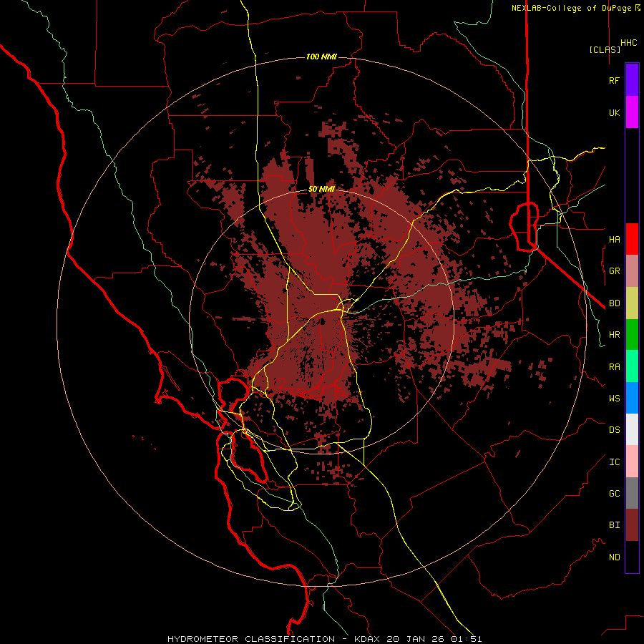Image resolution: width=644 pixels, height=644 pixels.
Task: Click the BD legend label
Action: tap(614, 303)
